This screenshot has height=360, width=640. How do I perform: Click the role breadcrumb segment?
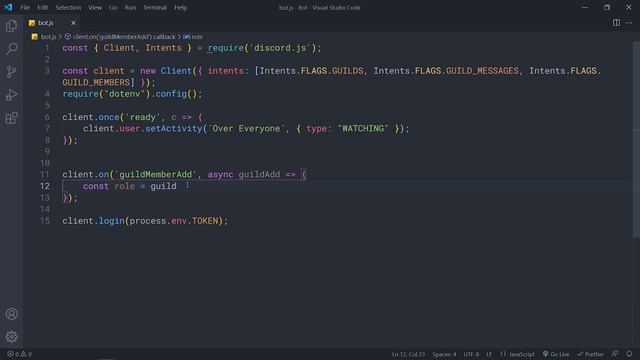pos(193,37)
